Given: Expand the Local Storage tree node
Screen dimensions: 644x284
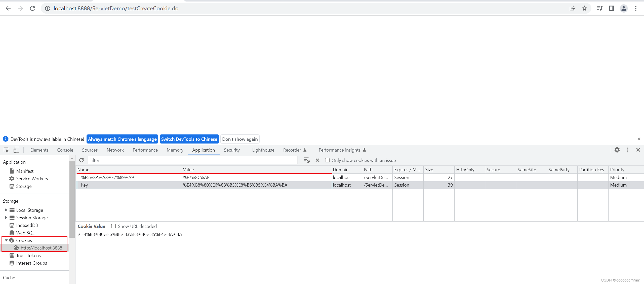Looking at the screenshot, I should [x=6, y=210].
